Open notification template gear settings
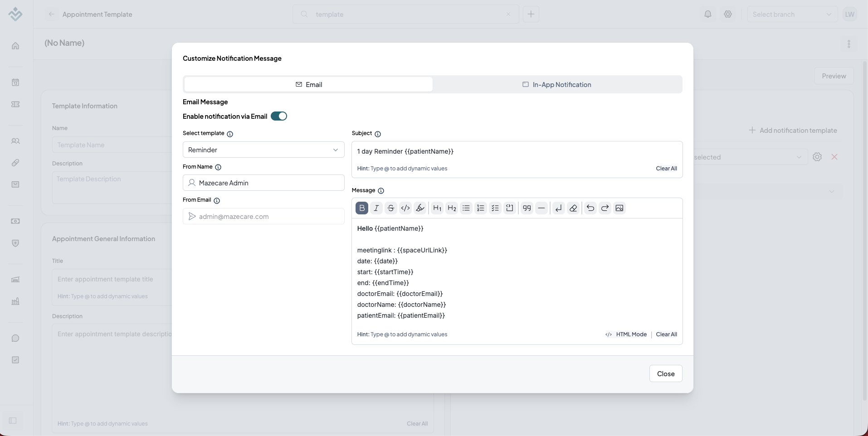The height and width of the screenshot is (436, 868). coord(817,157)
